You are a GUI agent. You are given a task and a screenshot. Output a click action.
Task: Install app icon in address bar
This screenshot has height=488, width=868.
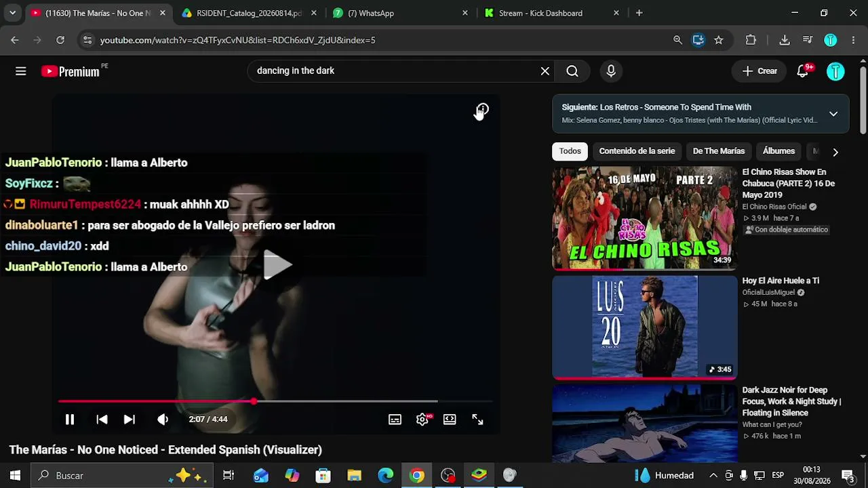tap(698, 40)
